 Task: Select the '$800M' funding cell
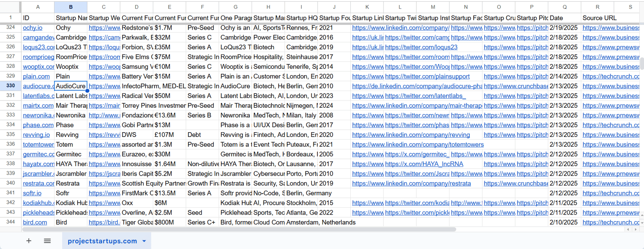170,222
